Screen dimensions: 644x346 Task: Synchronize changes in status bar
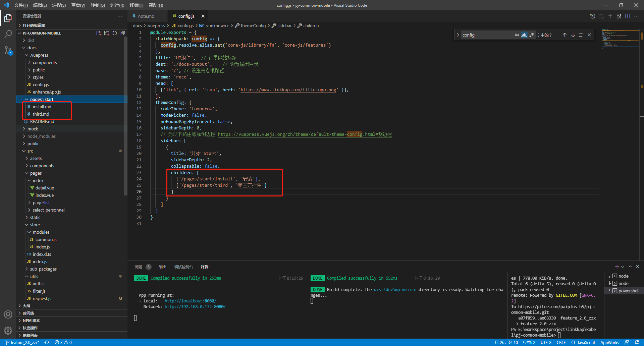[x=47, y=342]
